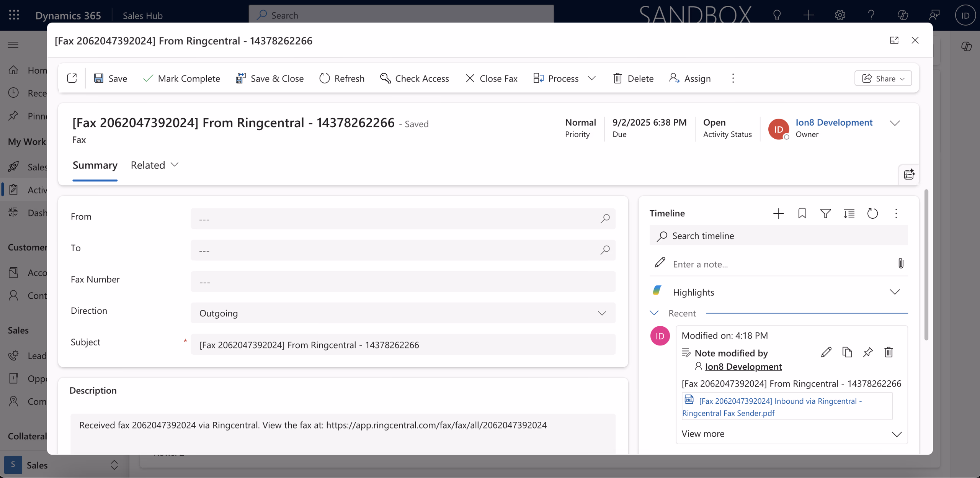Edit the note with the pencil icon

(826, 352)
